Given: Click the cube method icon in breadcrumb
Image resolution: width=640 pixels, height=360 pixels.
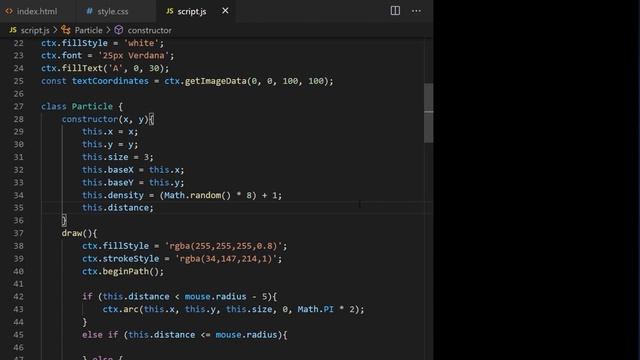Looking at the screenshot, I should 119,30.
